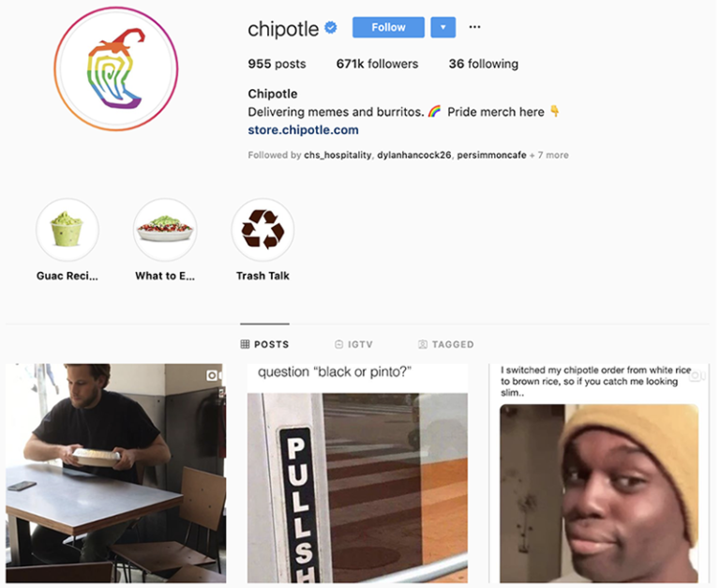Expand the suggested accounts dropdown arrow next to Follow
The width and height of the screenshot is (720, 588).
(443, 27)
